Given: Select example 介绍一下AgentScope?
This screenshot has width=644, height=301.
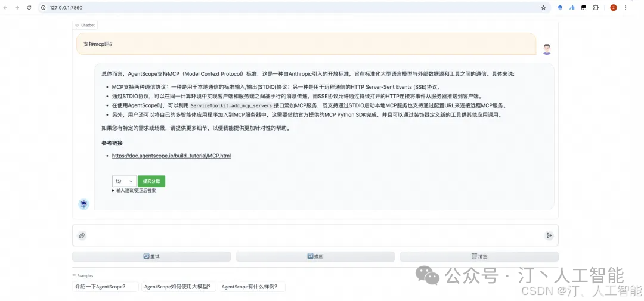Looking at the screenshot, I should pyautogui.click(x=106, y=287).
